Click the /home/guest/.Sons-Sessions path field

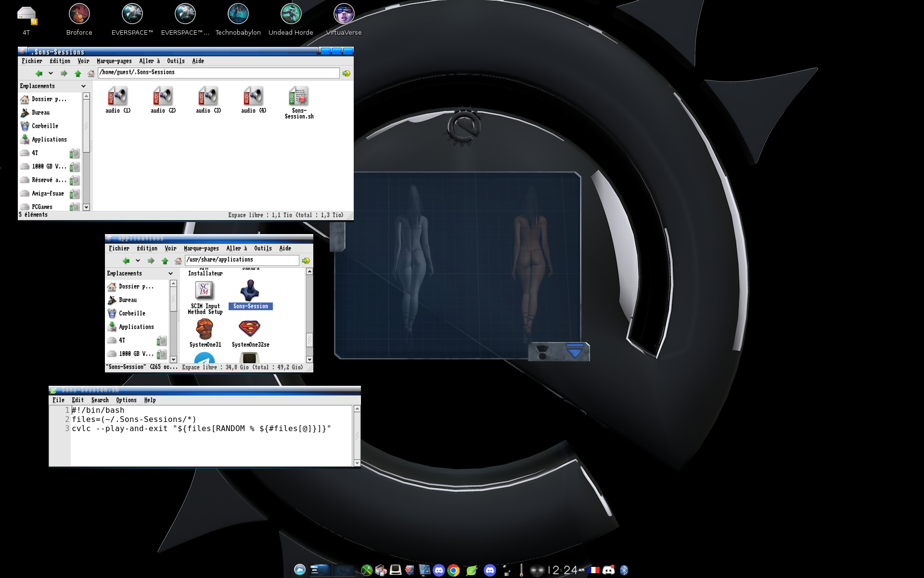click(218, 73)
